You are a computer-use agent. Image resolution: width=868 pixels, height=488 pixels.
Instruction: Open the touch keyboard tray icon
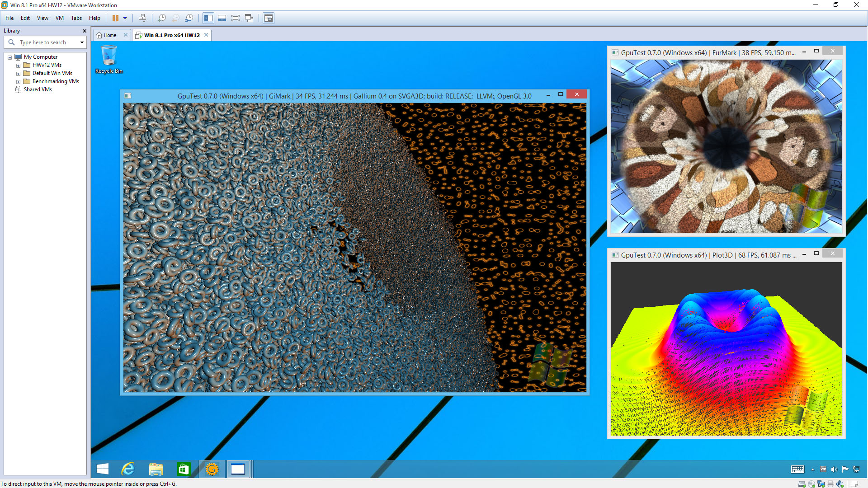797,469
